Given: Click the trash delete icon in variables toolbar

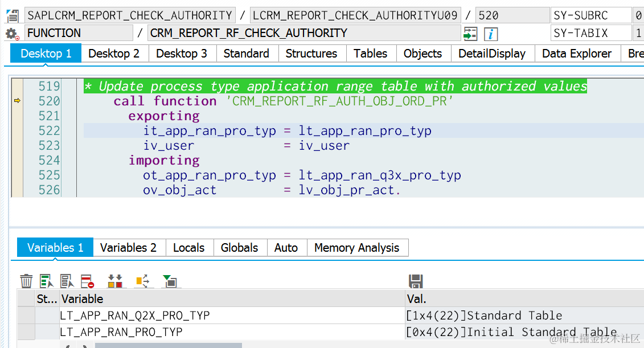Looking at the screenshot, I should tap(26, 281).
